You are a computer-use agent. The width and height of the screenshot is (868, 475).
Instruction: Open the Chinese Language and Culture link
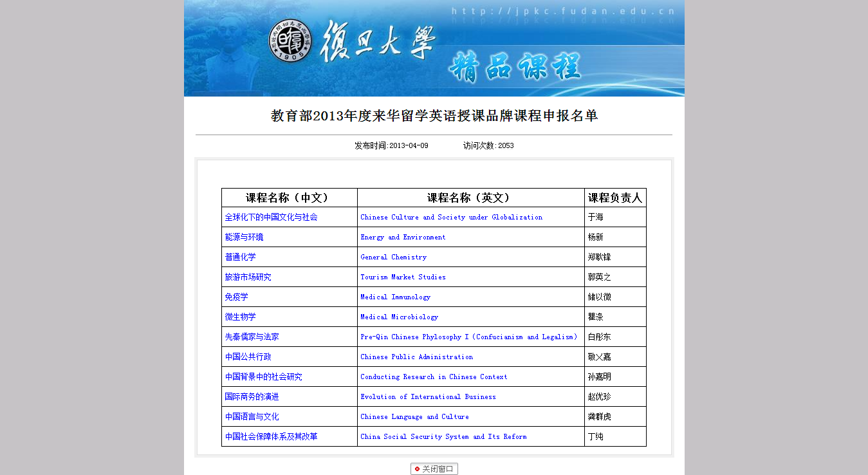414,417
